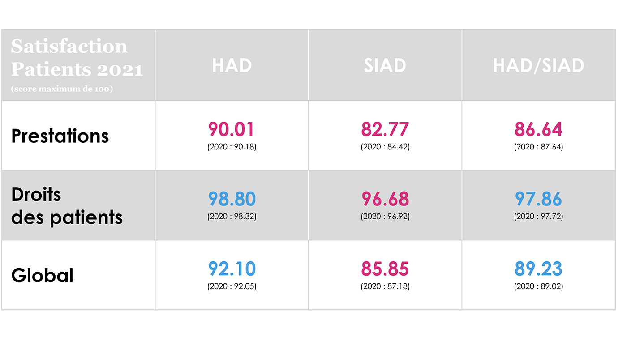The width and height of the screenshot is (644, 341).
Task: Select the Satisfaction Patients 2021 title
Action: pos(77,58)
